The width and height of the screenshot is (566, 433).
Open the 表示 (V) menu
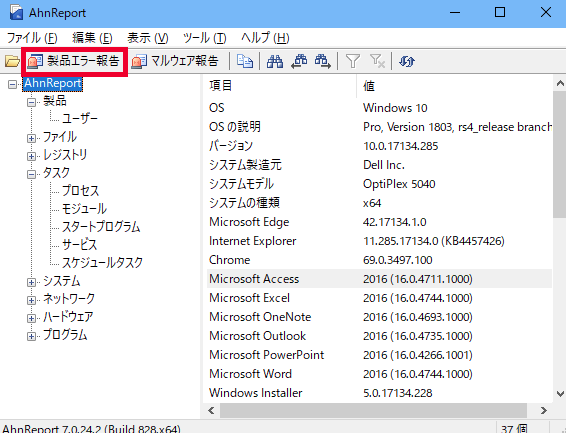[148, 38]
